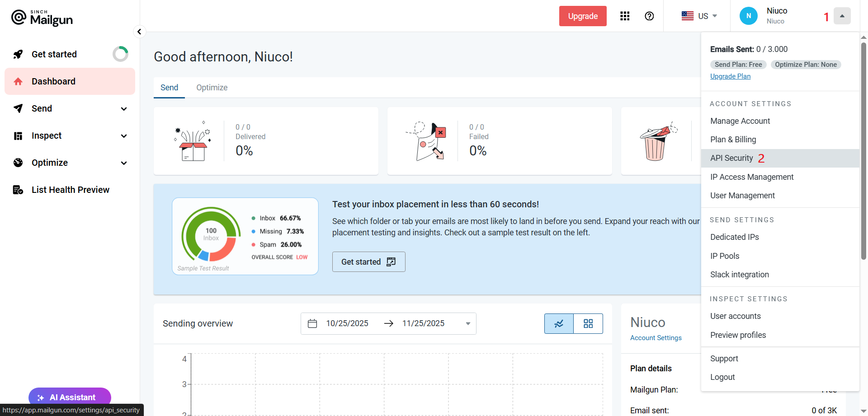Image resolution: width=868 pixels, height=416 pixels.
Task: Click the calendar icon in date range
Action: click(312, 323)
